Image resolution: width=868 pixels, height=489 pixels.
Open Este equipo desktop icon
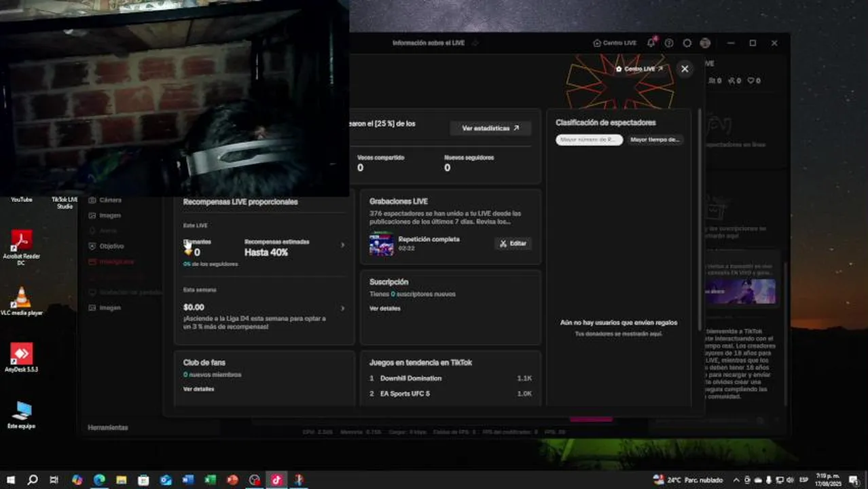point(21,414)
